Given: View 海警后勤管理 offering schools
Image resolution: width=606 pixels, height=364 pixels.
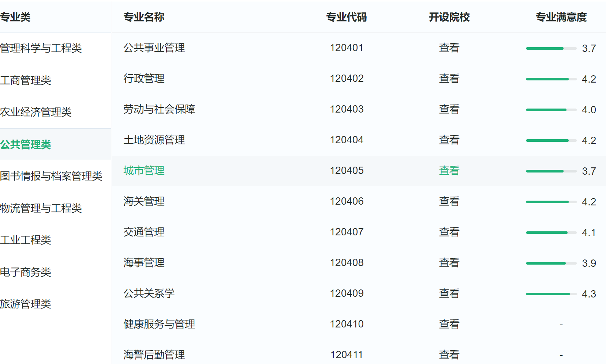Looking at the screenshot, I should click(449, 354).
